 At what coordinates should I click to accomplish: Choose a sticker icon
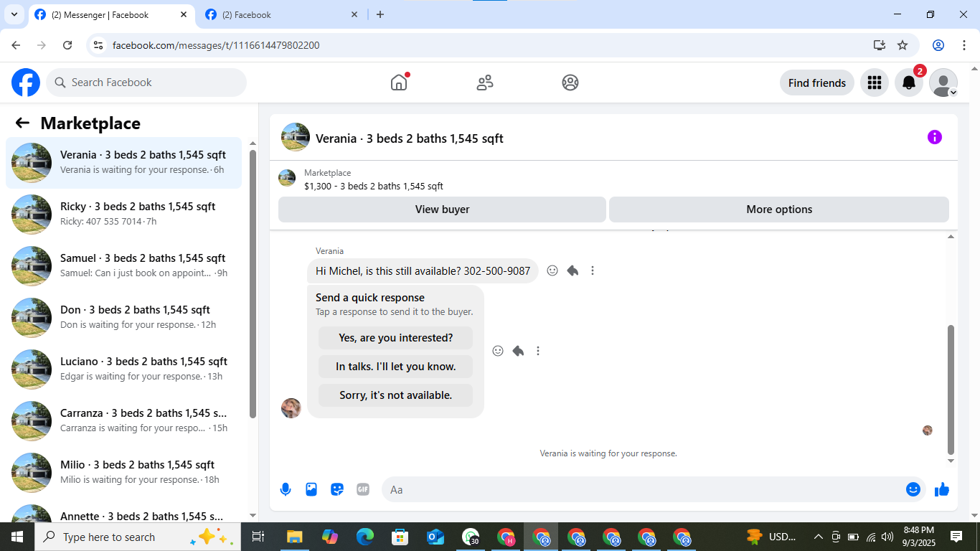(x=337, y=489)
